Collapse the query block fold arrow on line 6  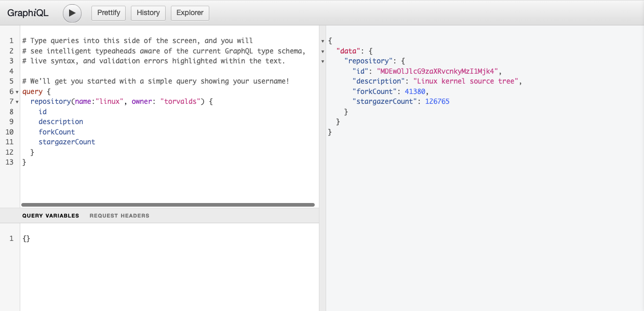click(17, 92)
